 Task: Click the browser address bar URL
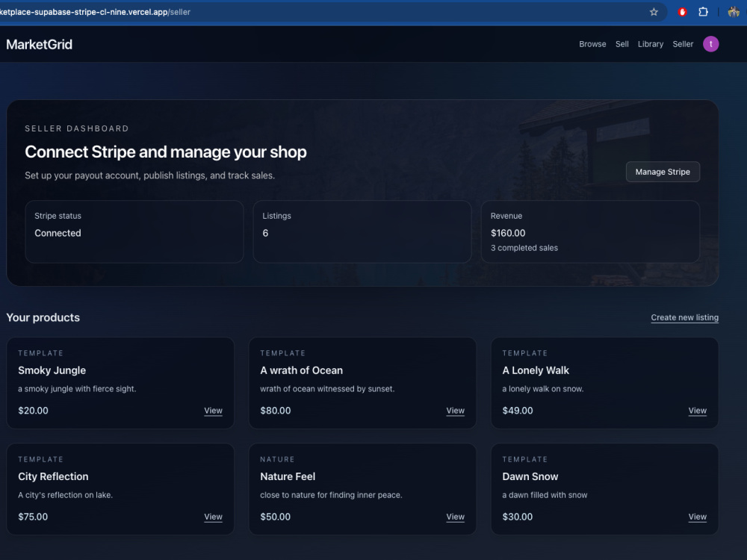tap(96, 12)
